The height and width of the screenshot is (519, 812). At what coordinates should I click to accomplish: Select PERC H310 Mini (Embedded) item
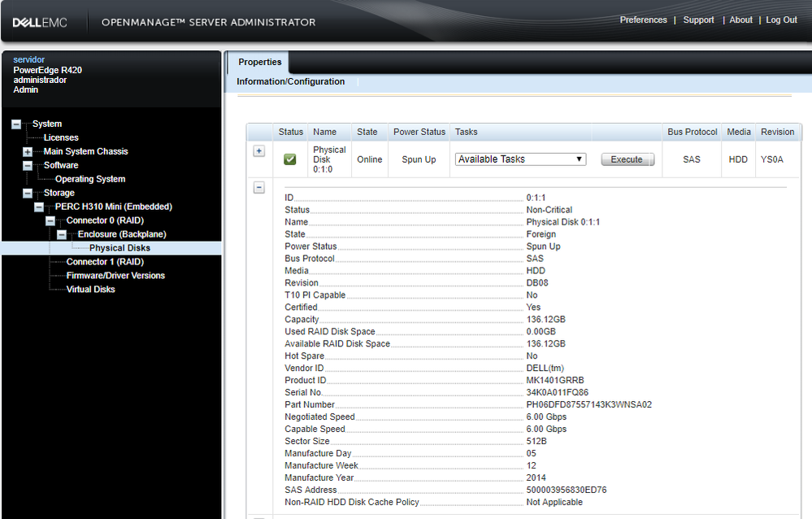pyautogui.click(x=114, y=207)
